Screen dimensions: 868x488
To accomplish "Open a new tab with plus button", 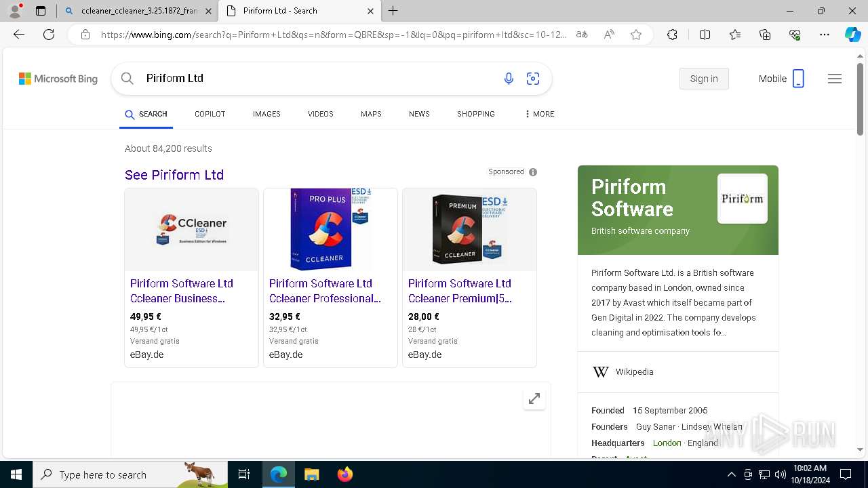I will click(393, 11).
